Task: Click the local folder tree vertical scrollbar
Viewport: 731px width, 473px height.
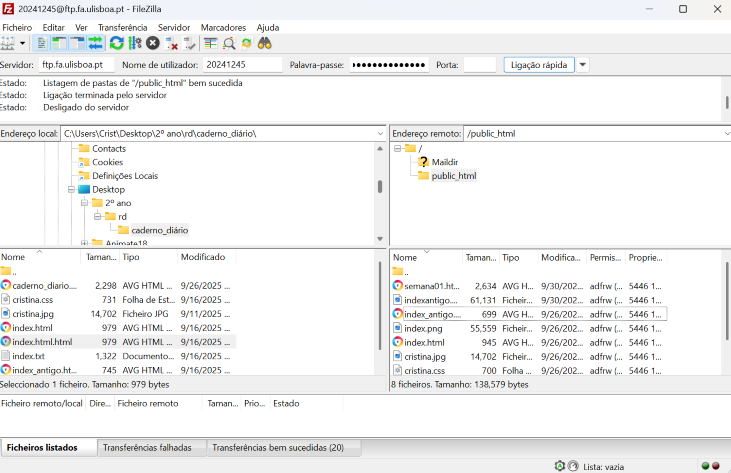Action: (x=380, y=186)
